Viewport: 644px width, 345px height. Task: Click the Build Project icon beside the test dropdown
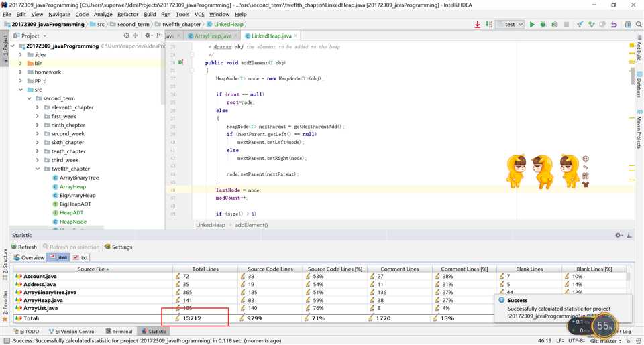tap(488, 25)
